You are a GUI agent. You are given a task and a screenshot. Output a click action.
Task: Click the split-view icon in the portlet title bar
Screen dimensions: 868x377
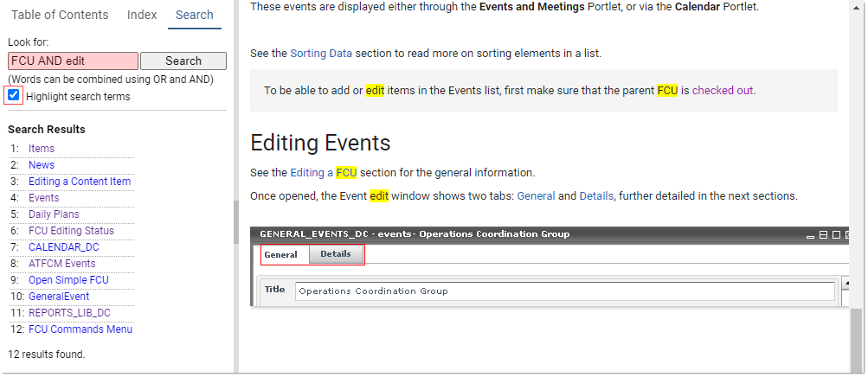tap(824, 234)
